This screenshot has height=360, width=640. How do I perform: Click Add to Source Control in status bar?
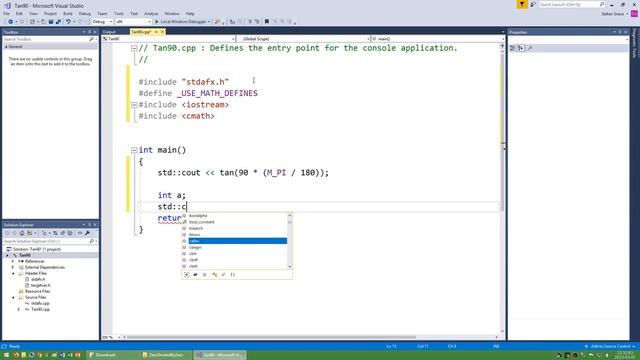click(609, 347)
